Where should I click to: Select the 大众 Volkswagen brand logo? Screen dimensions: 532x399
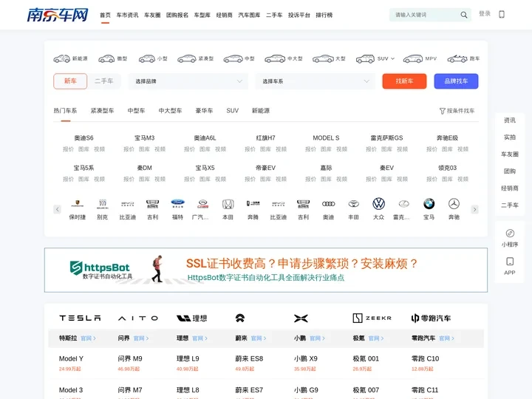[378, 204]
